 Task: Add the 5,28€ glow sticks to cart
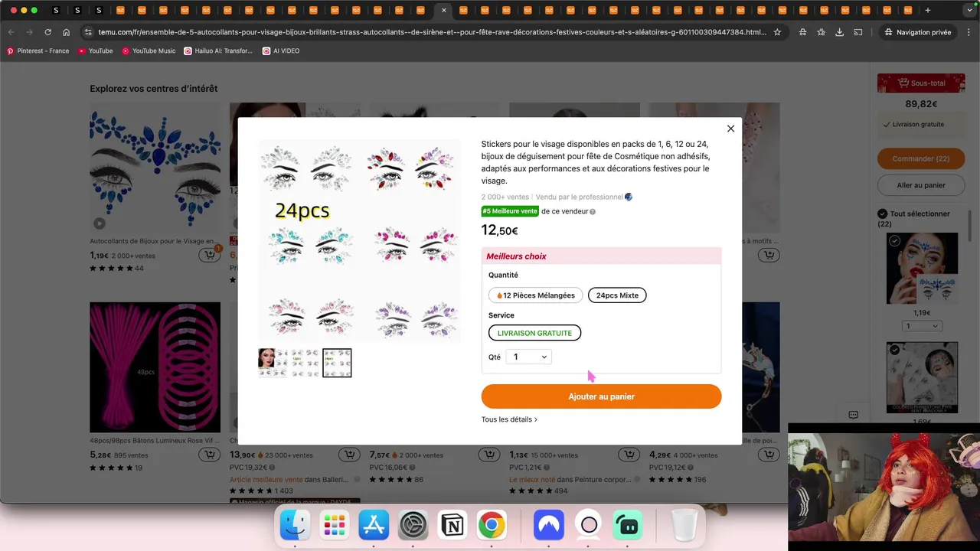pos(208,455)
